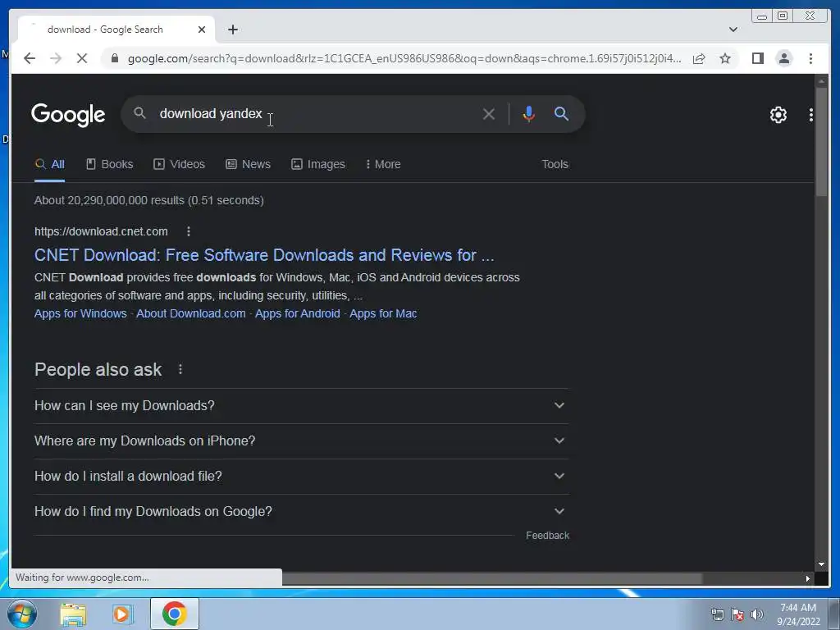Click the results count text
This screenshot has height=630, width=840.
(x=149, y=200)
